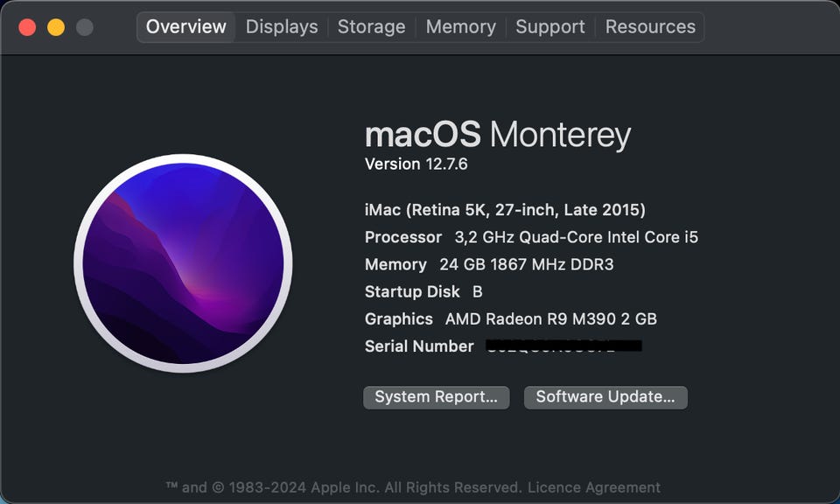840x504 pixels.
Task: Click the AMD Radeon Graphics line
Action: (510, 319)
